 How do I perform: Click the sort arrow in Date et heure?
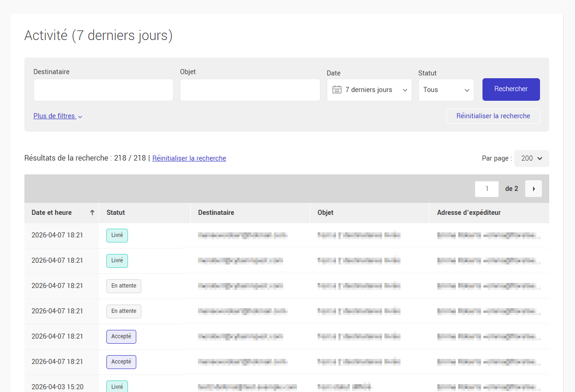[92, 213]
